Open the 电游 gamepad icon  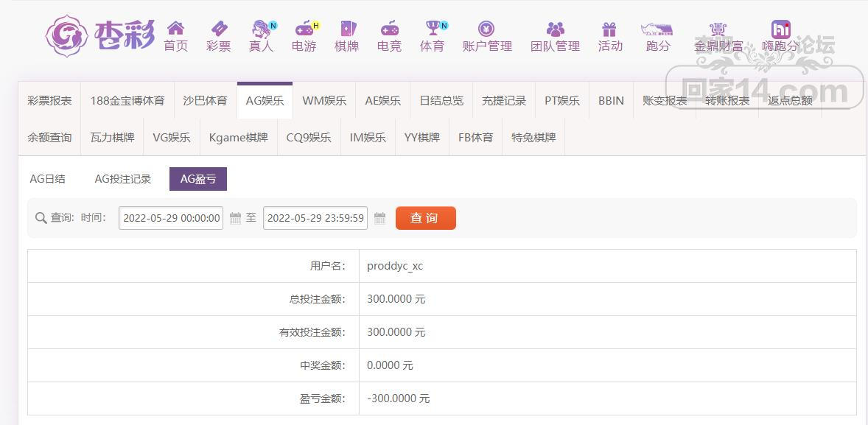[x=304, y=29]
